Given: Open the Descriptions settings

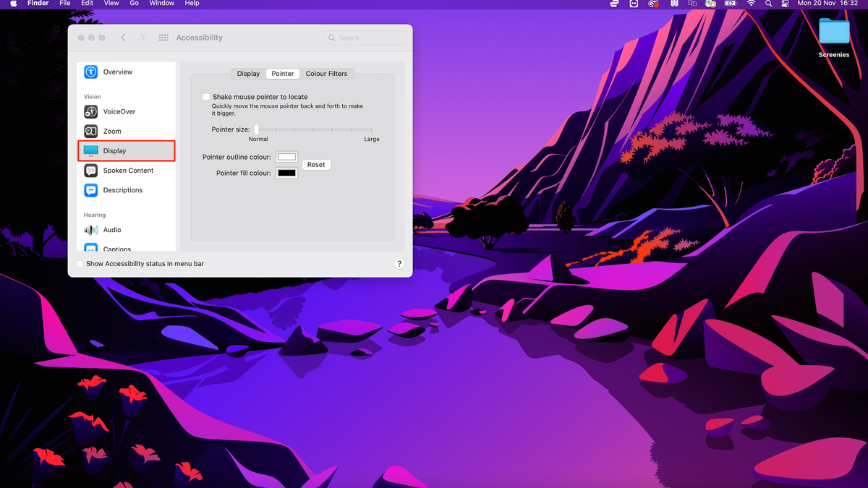Looking at the screenshot, I should (122, 189).
